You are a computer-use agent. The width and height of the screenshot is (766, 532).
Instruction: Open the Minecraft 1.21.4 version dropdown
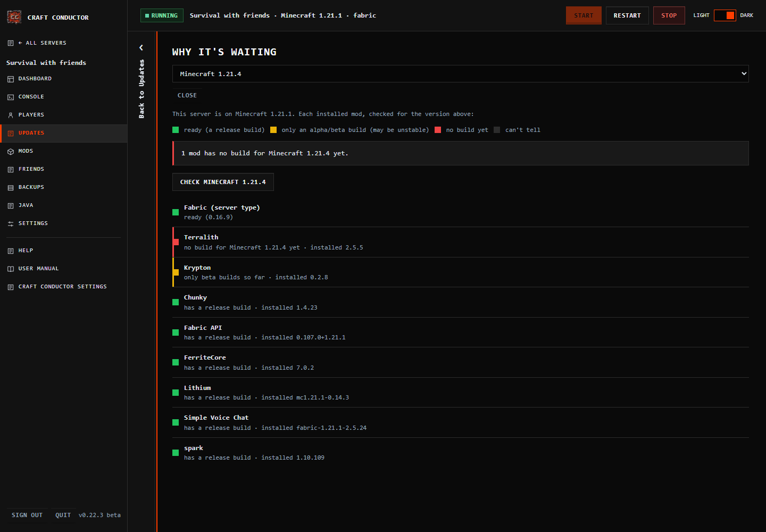tap(461, 74)
